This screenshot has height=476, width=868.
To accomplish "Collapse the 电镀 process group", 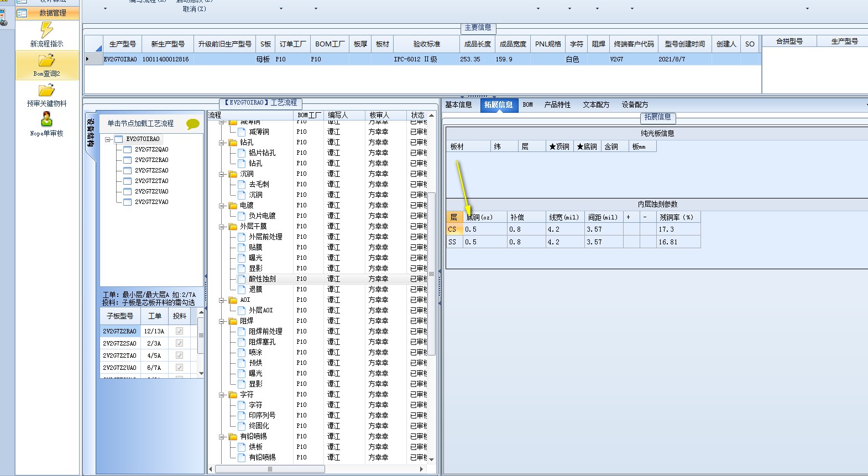I will 222,206.
